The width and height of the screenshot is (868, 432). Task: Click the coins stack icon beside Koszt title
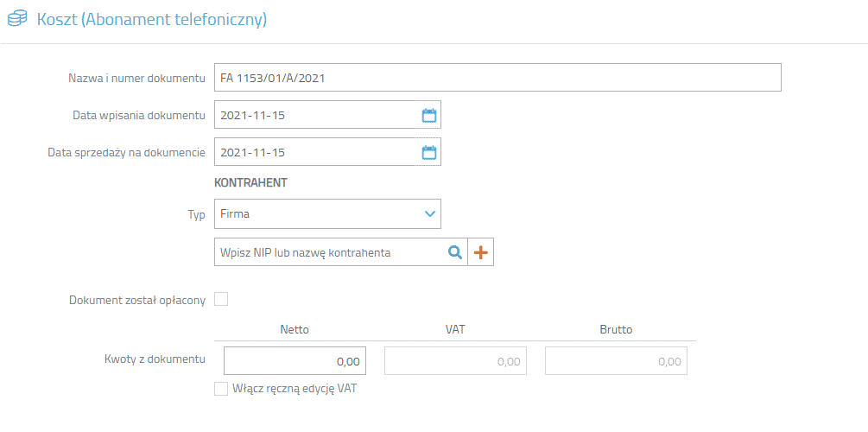point(16,19)
